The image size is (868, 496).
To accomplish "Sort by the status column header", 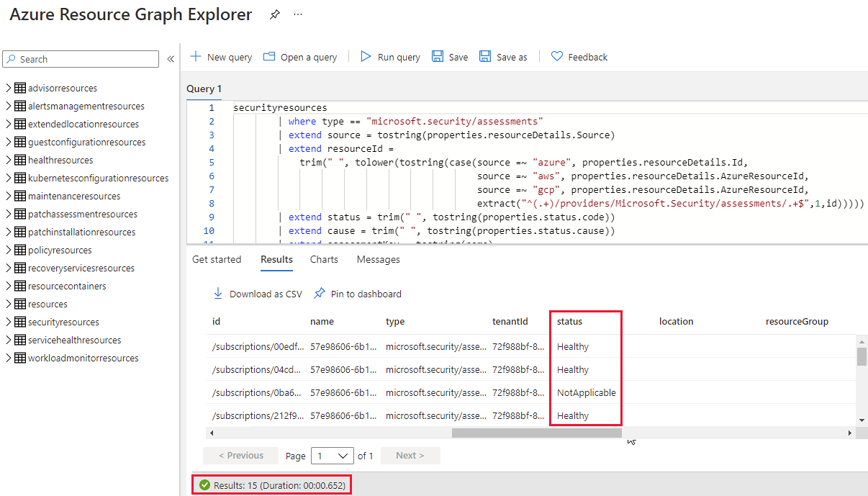I will pos(569,321).
